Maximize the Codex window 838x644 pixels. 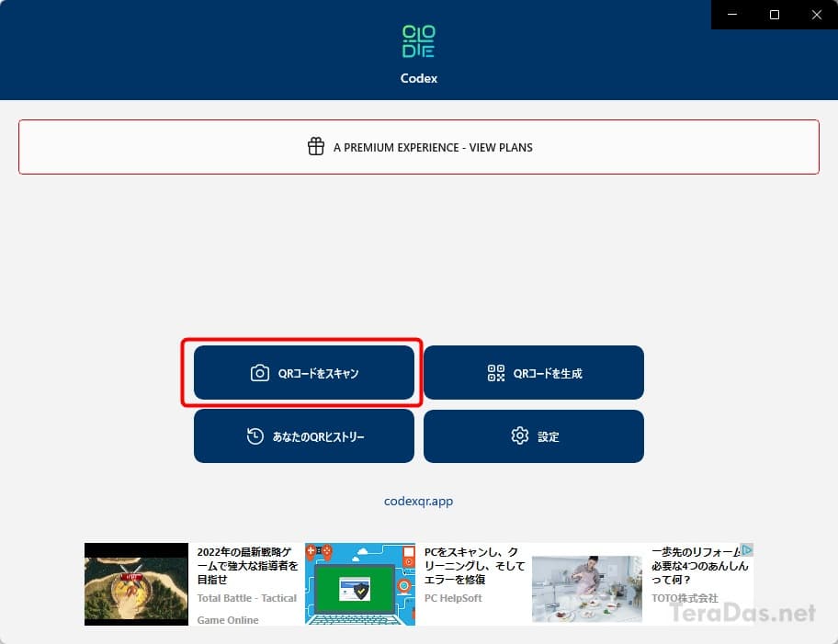click(775, 15)
